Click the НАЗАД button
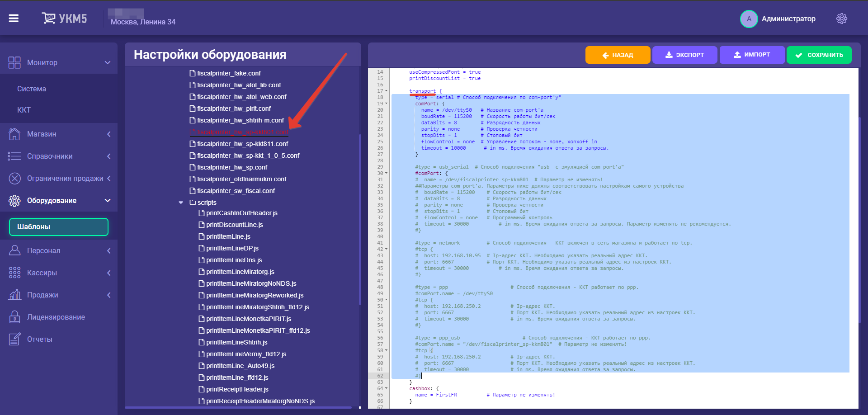 618,55
